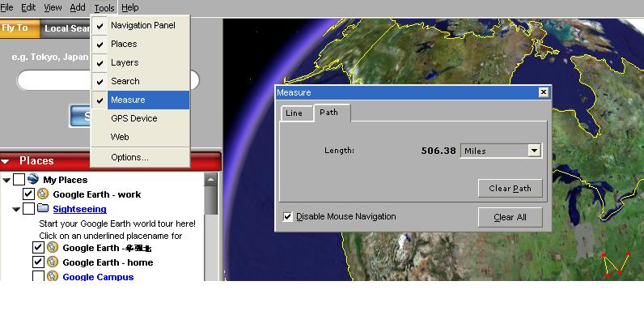Viewport: 644px width, 311px height.
Task: Click Google Earth - home placemark icon
Action: [x=52, y=262]
